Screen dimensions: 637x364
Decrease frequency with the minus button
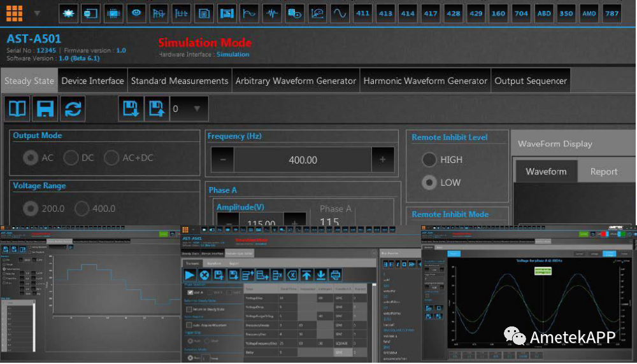point(222,160)
